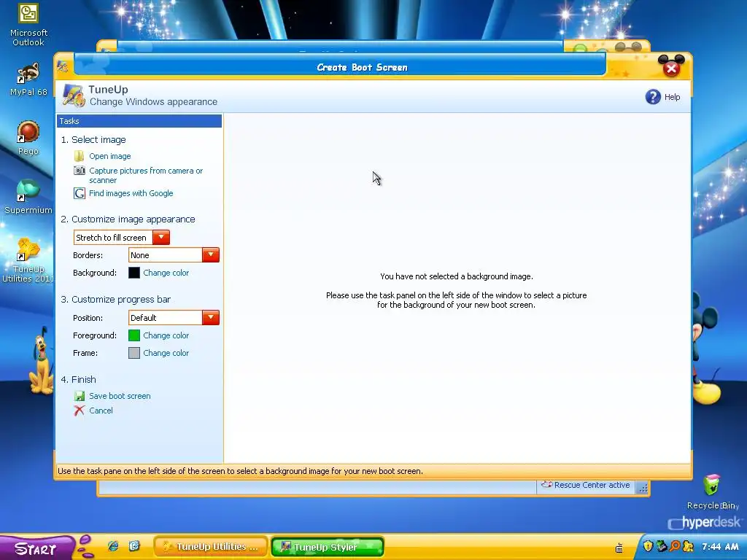Select the Supermium desktop icon

pos(28,190)
